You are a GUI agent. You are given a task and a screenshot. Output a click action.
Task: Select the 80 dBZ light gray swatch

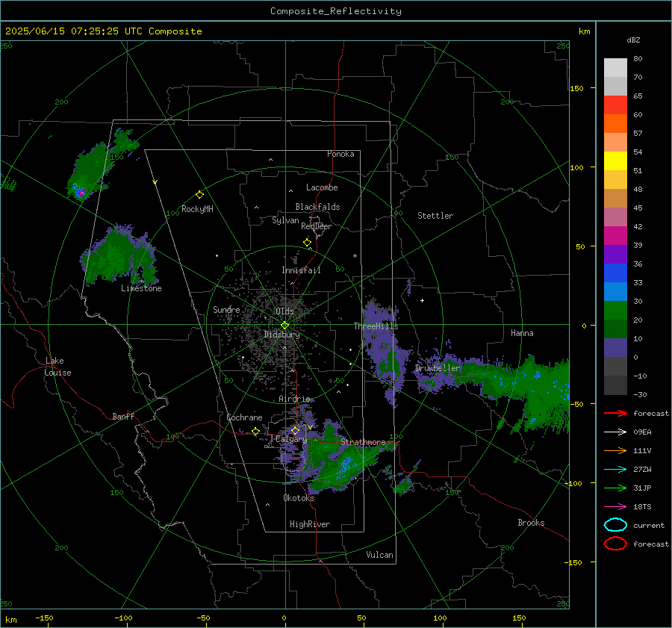(x=615, y=67)
